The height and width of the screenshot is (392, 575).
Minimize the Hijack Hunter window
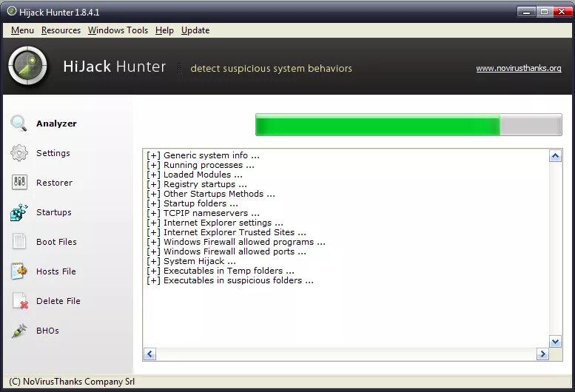527,12
